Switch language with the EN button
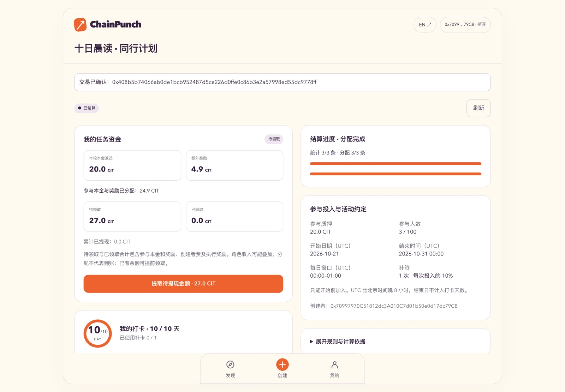The image size is (565, 392). point(425,25)
